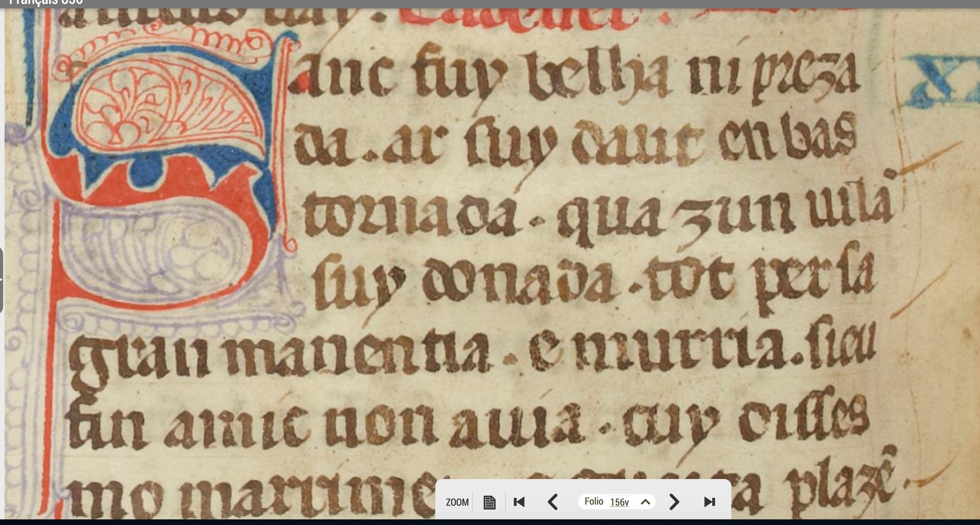Expand the folio list chevron

(x=645, y=502)
